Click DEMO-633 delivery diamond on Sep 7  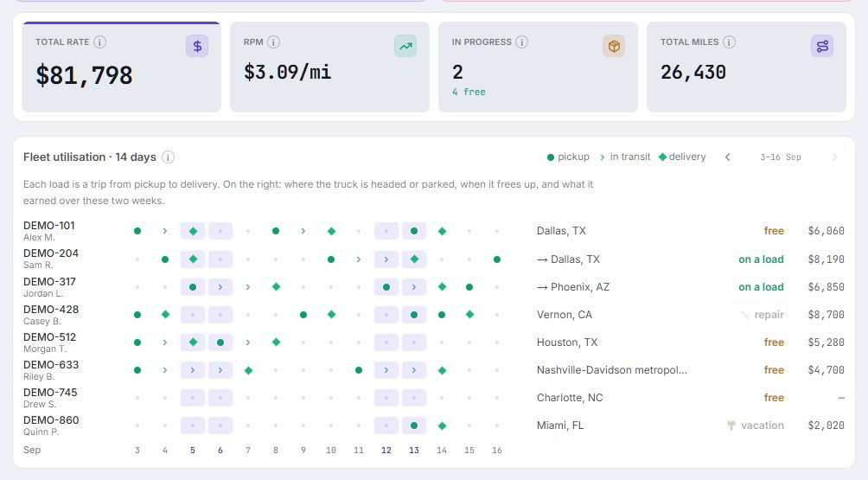point(248,370)
